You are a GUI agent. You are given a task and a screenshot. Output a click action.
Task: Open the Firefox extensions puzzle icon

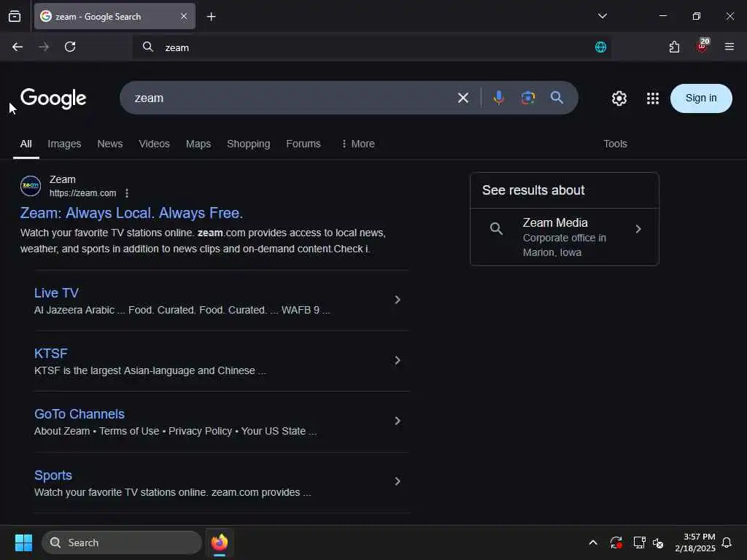pos(674,47)
